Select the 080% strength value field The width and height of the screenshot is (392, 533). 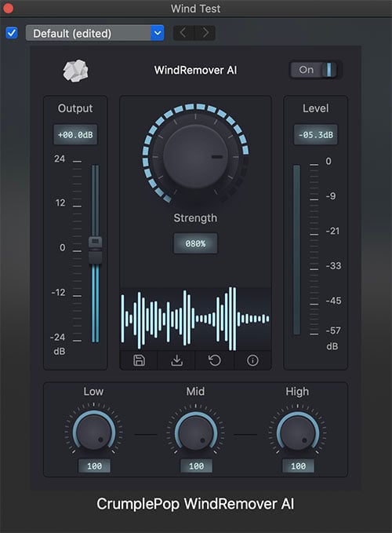[x=195, y=243]
